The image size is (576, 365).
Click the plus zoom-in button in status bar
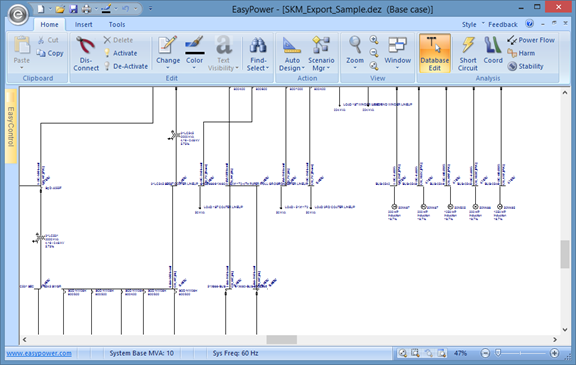point(554,353)
